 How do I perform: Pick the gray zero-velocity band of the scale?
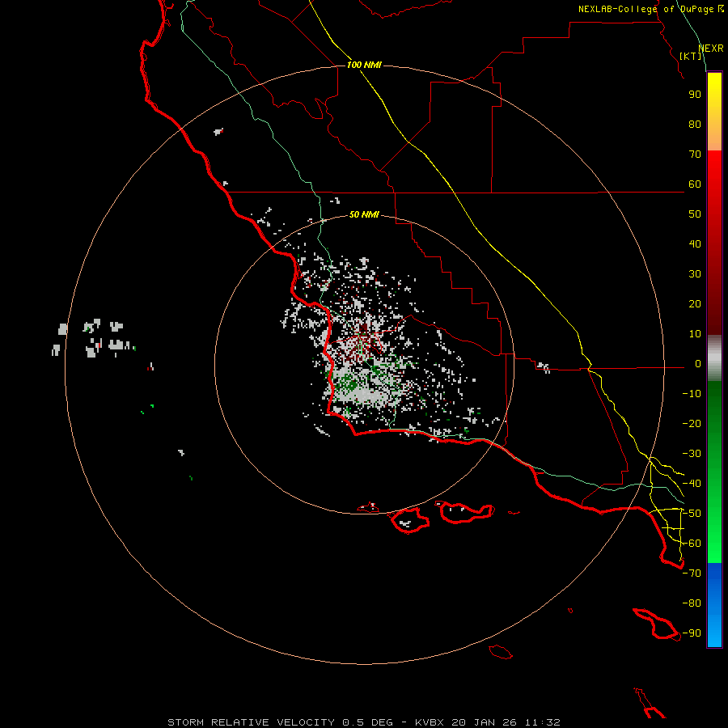[714, 358]
